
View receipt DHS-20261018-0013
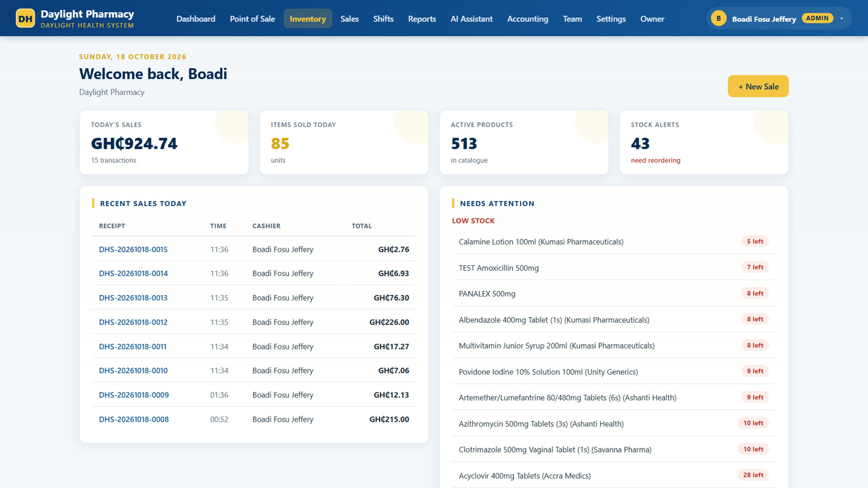tap(133, 298)
